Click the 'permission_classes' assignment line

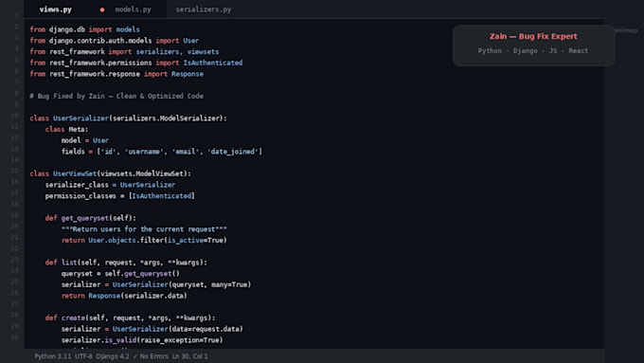[x=120, y=196]
